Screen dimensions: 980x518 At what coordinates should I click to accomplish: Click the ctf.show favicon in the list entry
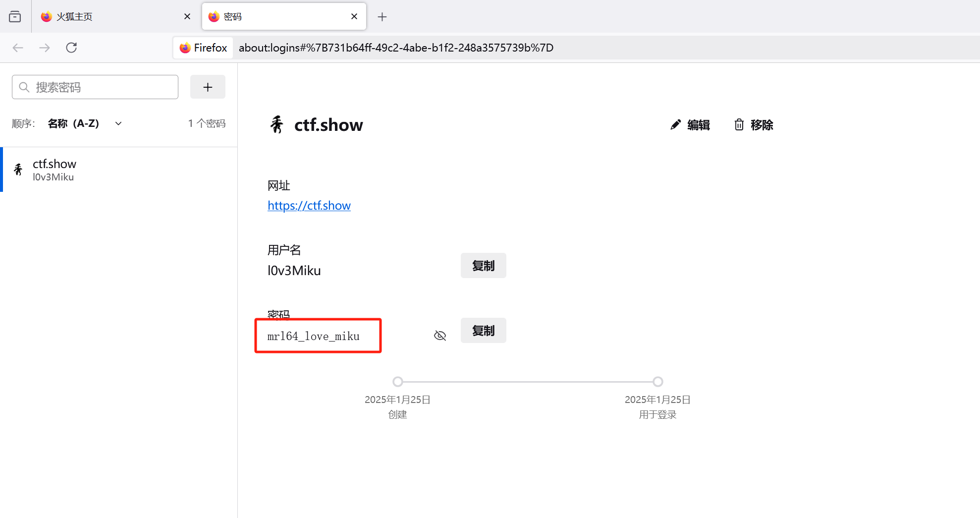pos(18,170)
